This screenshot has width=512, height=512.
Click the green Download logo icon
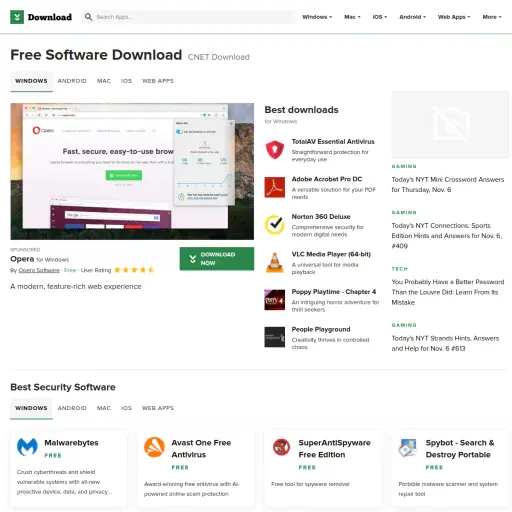[x=17, y=17]
